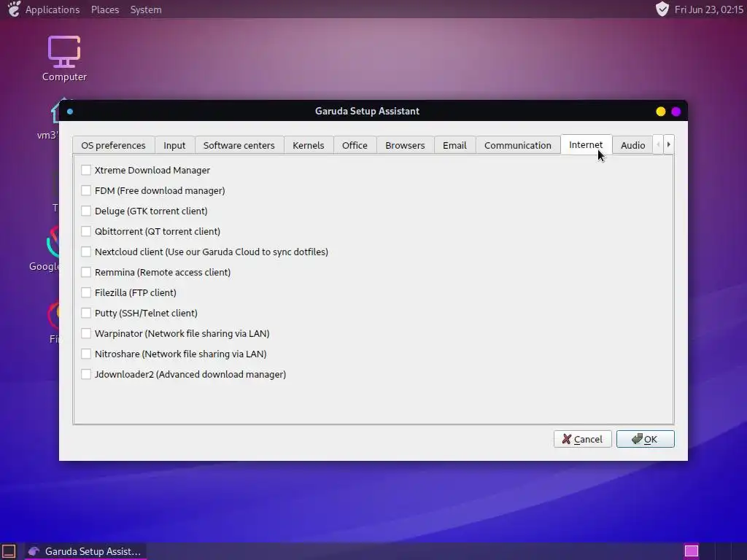Viewport: 747px width, 560px height.
Task: Select the Internet tab
Action: click(x=586, y=144)
